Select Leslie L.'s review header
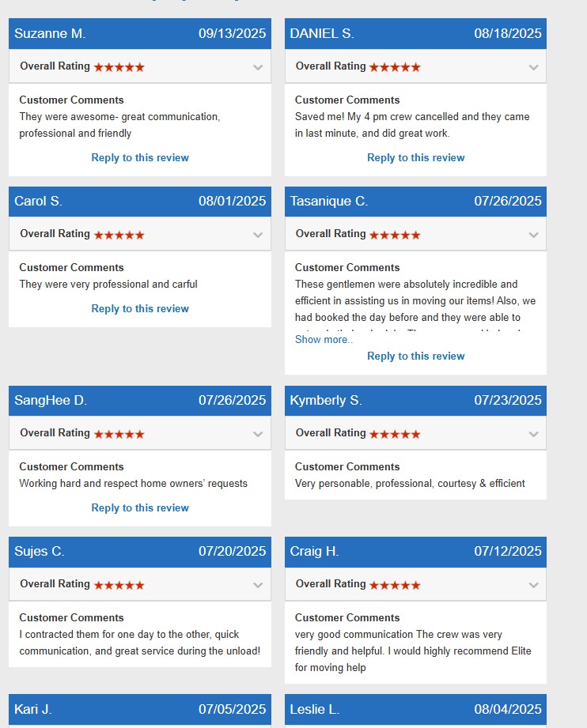The height and width of the screenshot is (728, 587). pos(415,710)
